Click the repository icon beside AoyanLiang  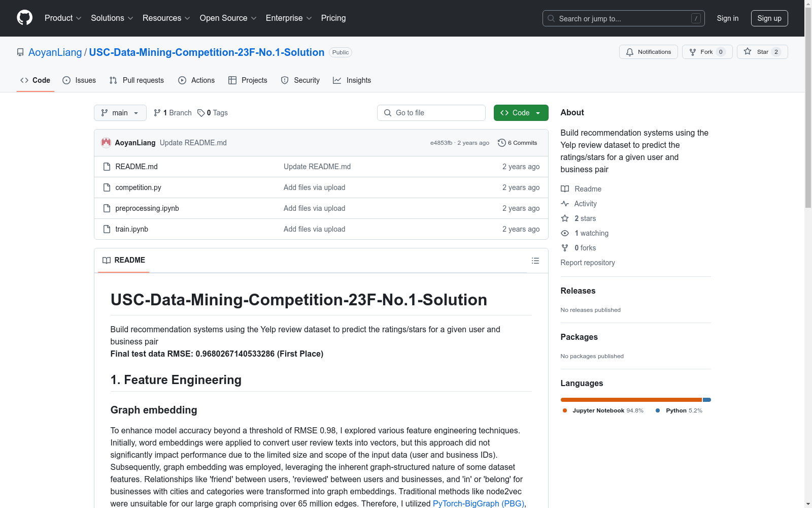point(20,52)
